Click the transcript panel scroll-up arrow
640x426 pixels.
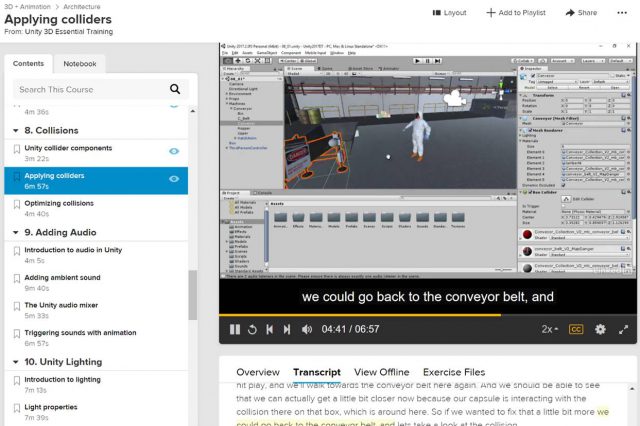click(x=632, y=388)
